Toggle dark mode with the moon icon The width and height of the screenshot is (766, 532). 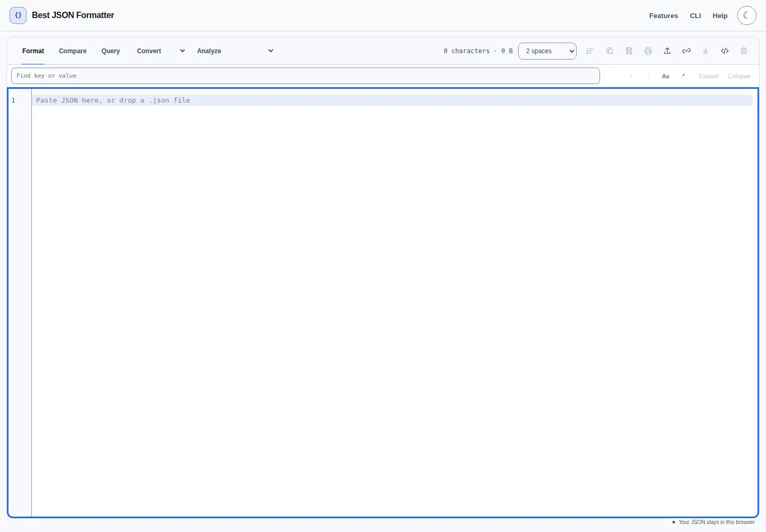pos(747,15)
